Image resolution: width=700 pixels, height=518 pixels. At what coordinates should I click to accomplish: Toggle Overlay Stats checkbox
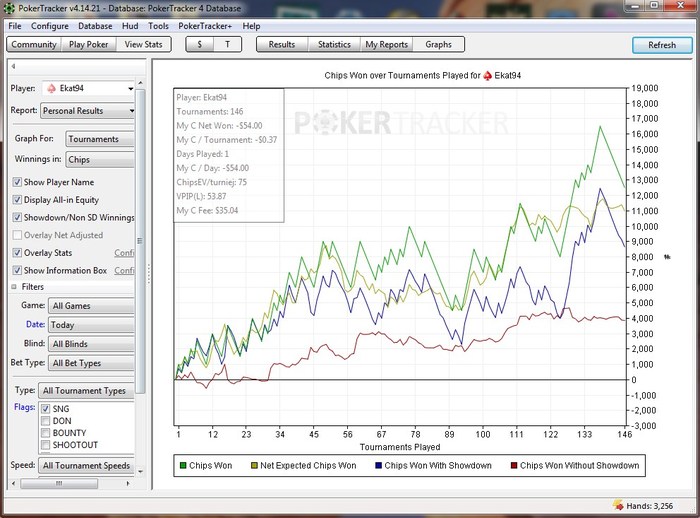17,252
